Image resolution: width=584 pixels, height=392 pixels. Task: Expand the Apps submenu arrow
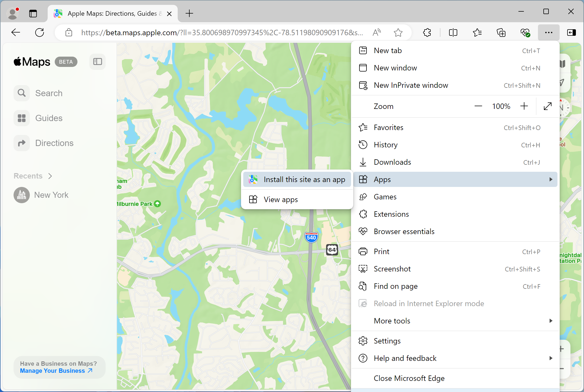click(550, 179)
